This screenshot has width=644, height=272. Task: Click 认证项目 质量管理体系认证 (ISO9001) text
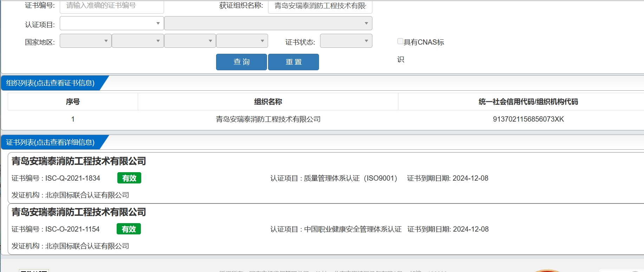pyautogui.click(x=334, y=178)
